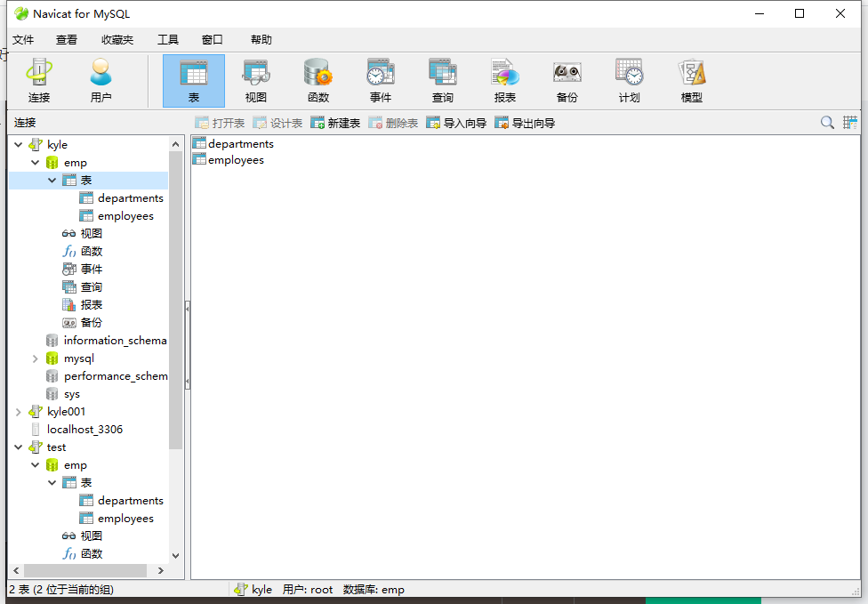Select the Event (事件) toolbar icon

coord(381,81)
